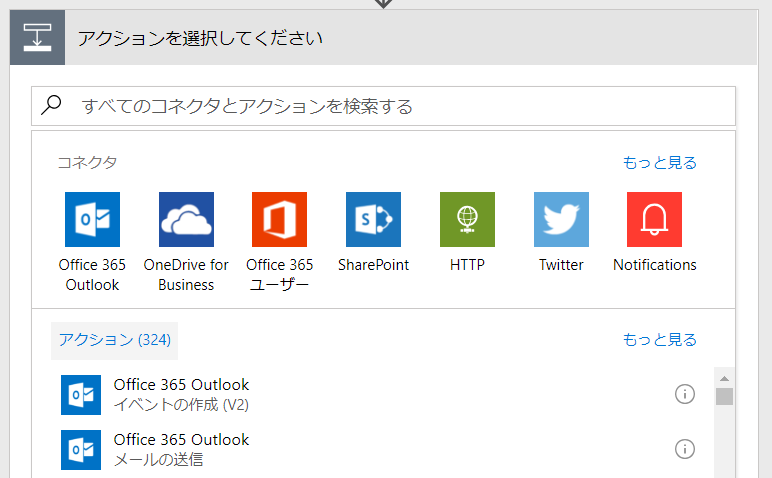This screenshot has width=772, height=478.
Task: Show info for イベントの作成 (V2) action
Action: 684,394
